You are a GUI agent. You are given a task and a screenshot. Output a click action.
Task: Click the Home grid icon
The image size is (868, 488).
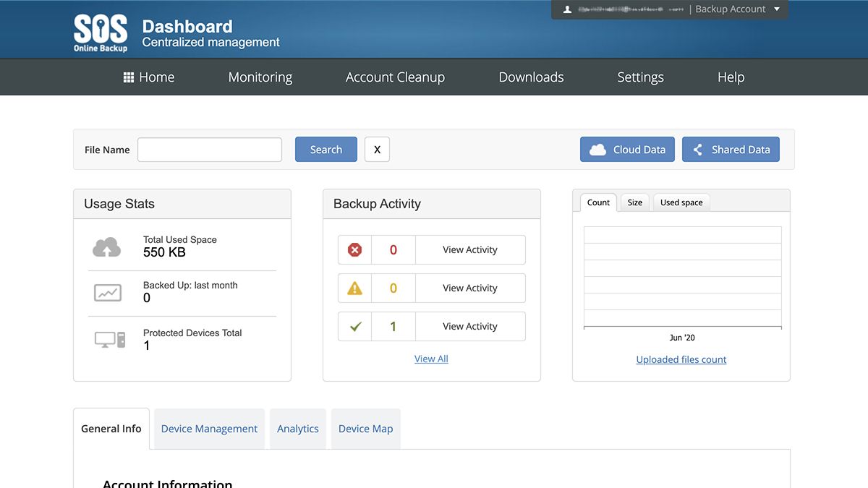pos(128,77)
